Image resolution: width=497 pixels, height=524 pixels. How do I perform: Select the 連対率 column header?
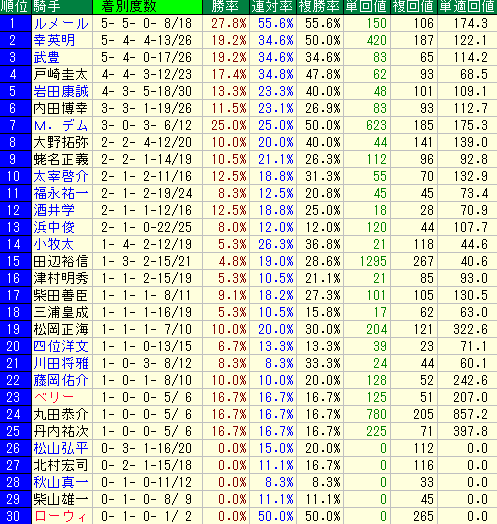tap(273, 7)
